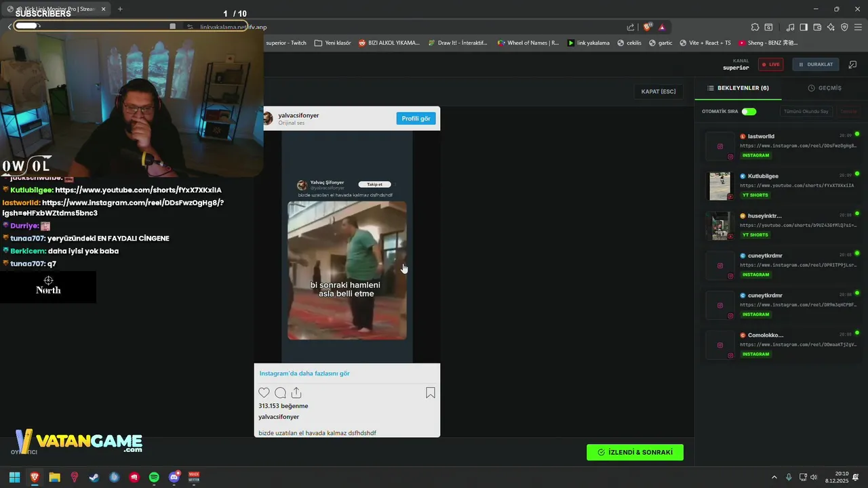Click the İZLENDİ & SONRAKİ button
The width and height of the screenshot is (868, 488).
click(635, 452)
